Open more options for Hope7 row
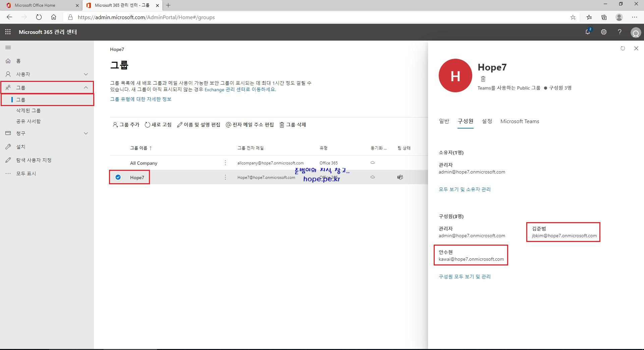The image size is (644, 350). [225, 177]
